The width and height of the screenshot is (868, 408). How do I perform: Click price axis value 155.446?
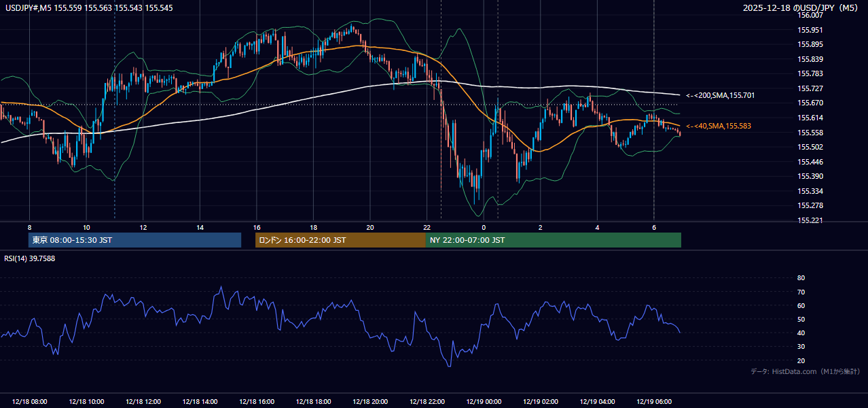[x=810, y=162]
